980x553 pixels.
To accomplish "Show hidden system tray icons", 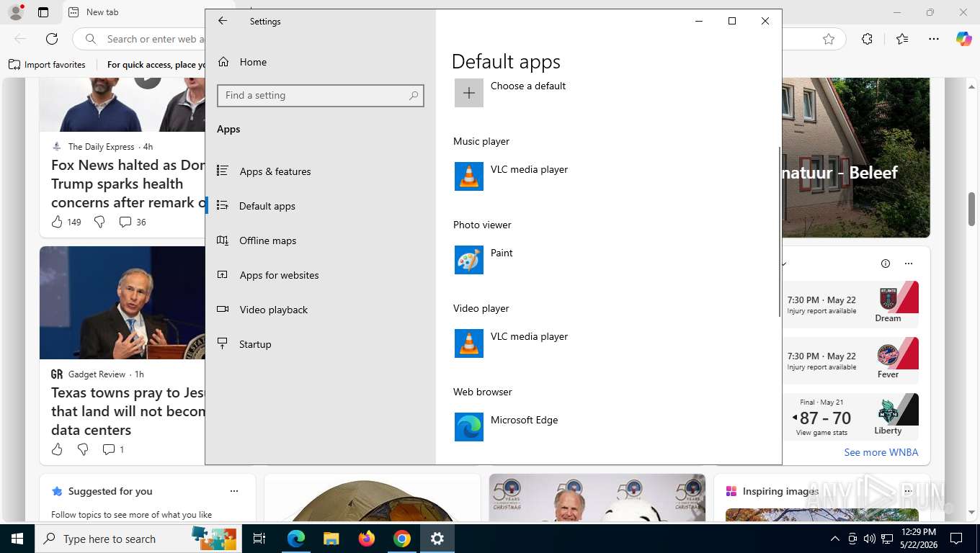I will 835,539.
